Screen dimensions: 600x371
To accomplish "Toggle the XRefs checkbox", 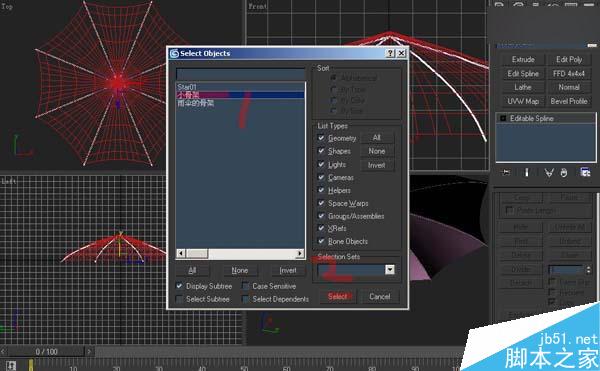I will click(321, 228).
